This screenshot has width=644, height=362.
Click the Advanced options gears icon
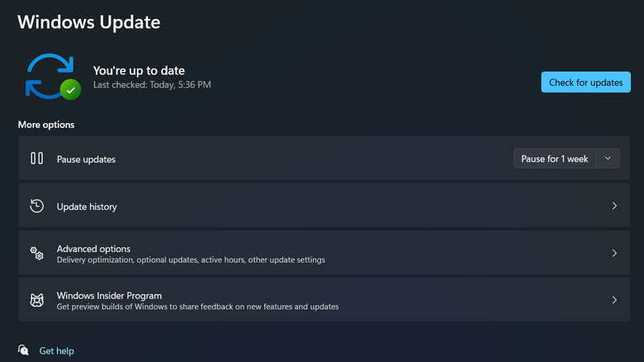point(36,253)
